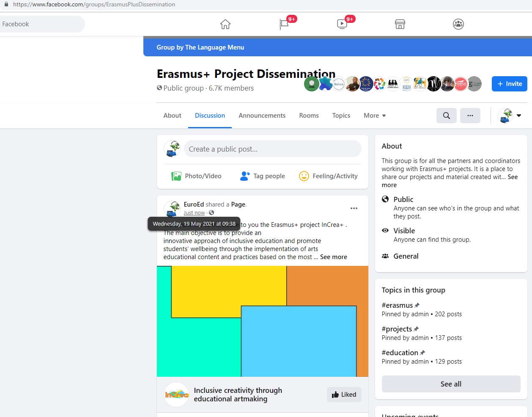Expand post text with See more

[334, 257]
